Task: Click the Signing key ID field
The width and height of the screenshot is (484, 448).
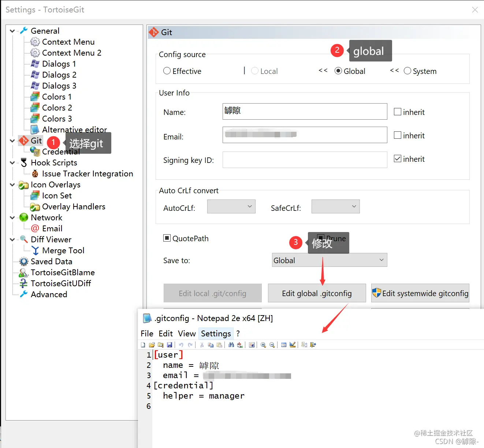Action: click(305, 160)
